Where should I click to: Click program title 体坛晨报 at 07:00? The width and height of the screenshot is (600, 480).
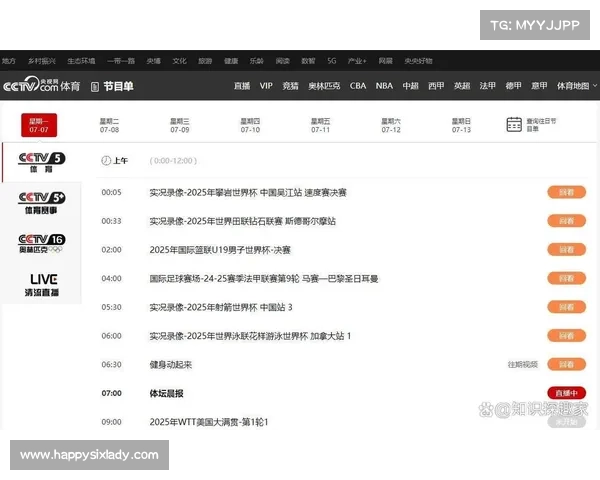(166, 393)
